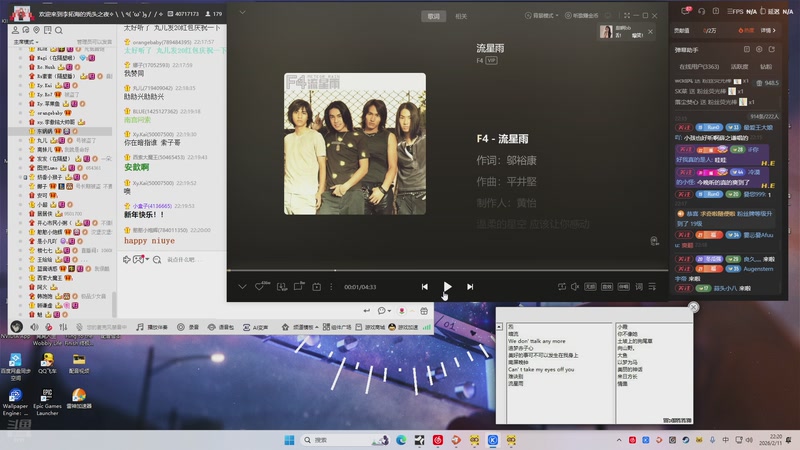Click the Windows Start button
Screen dimensions: 800x450
pyautogui.click(x=289, y=440)
